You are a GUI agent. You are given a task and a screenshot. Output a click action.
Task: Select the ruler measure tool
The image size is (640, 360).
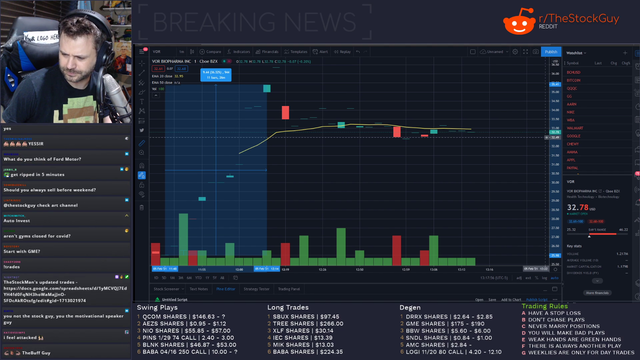point(142,143)
